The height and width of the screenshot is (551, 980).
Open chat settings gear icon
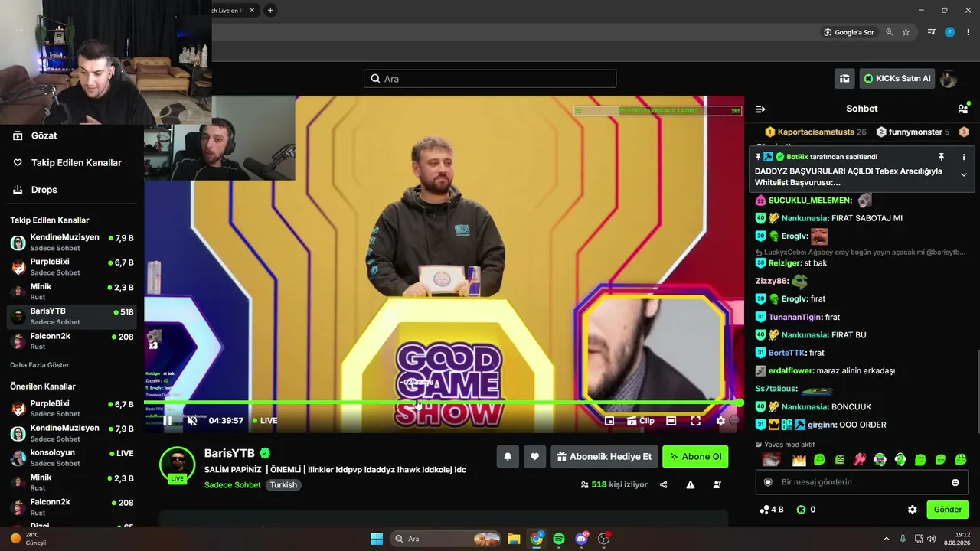(913, 510)
